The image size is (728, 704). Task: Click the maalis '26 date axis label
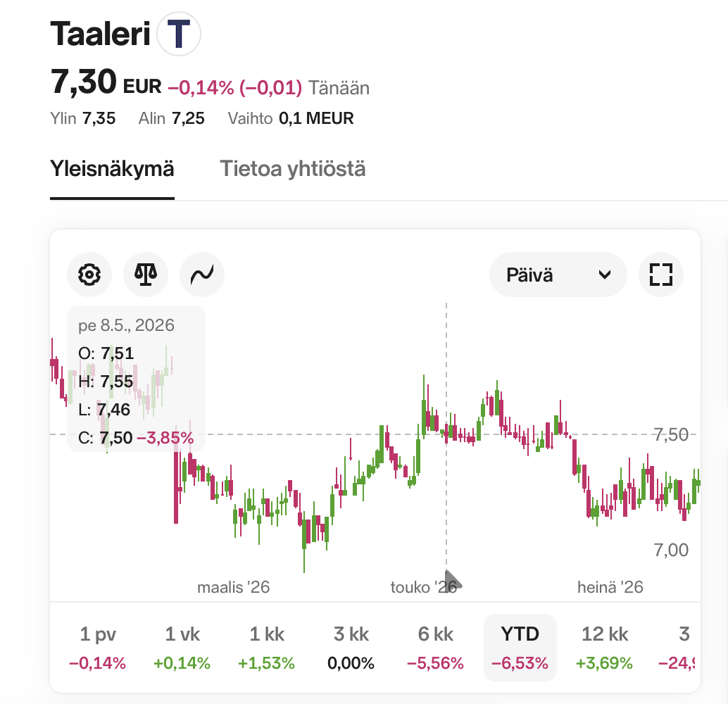pyautogui.click(x=234, y=587)
